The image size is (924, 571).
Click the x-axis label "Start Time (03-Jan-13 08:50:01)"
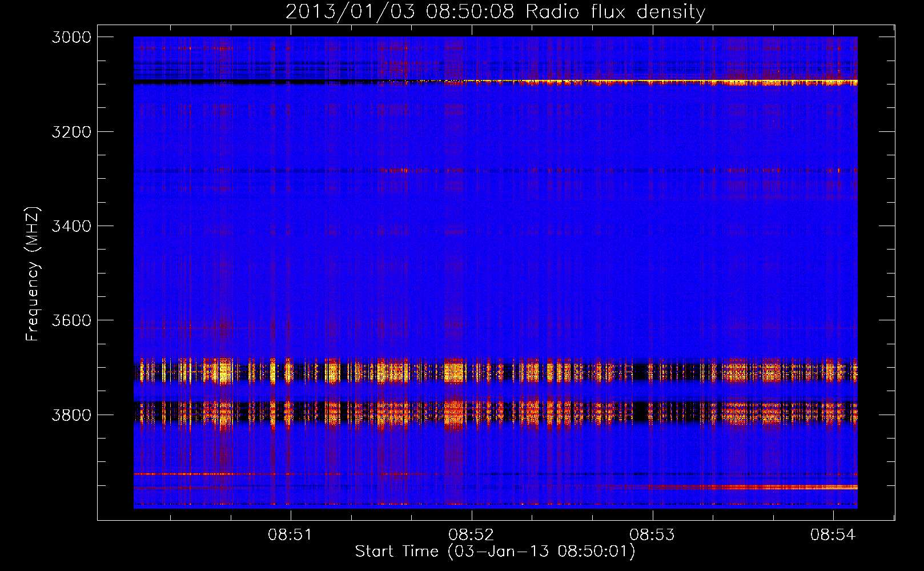tap(495, 552)
